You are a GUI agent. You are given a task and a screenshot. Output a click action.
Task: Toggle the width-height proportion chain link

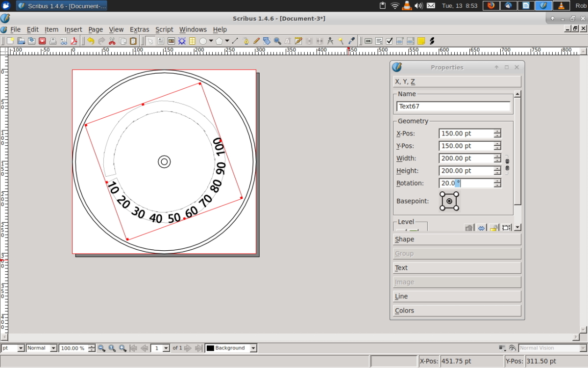click(507, 164)
